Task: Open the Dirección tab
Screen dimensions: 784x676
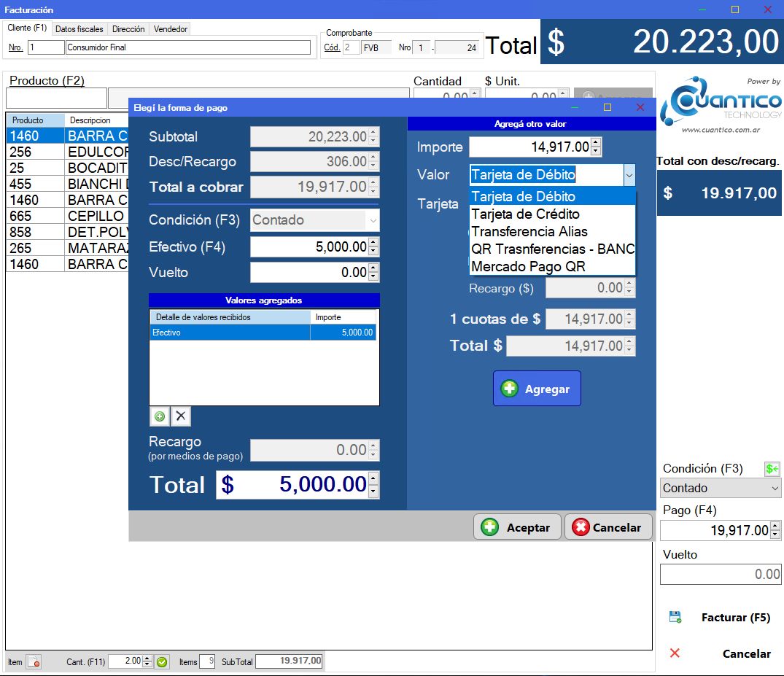Action: coord(128,29)
